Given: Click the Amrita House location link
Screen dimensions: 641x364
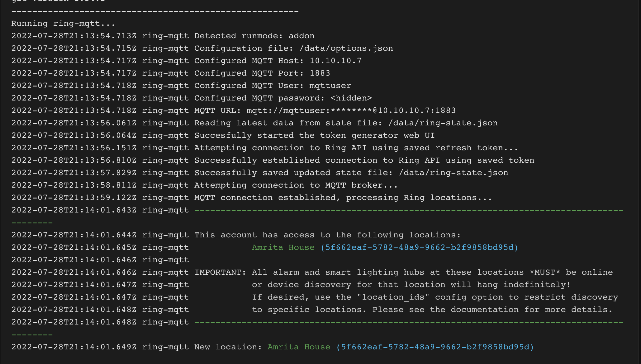Looking at the screenshot, I should (x=283, y=247).
